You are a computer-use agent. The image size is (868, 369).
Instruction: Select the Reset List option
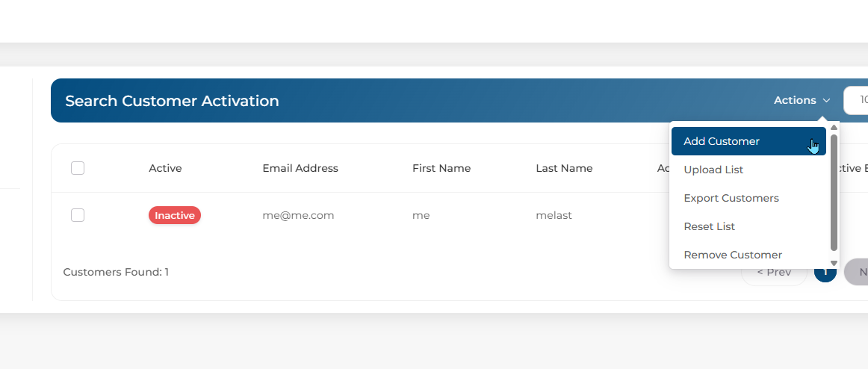pyautogui.click(x=710, y=226)
